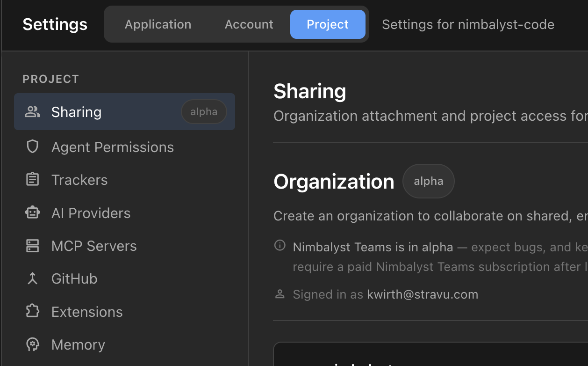Click 'Nimbalyst Teams is in alpha' text
Screen dimensions: 588x366
click(373, 247)
